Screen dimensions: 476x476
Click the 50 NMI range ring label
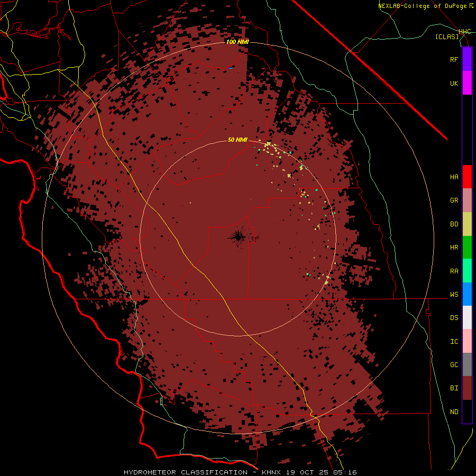coord(237,140)
